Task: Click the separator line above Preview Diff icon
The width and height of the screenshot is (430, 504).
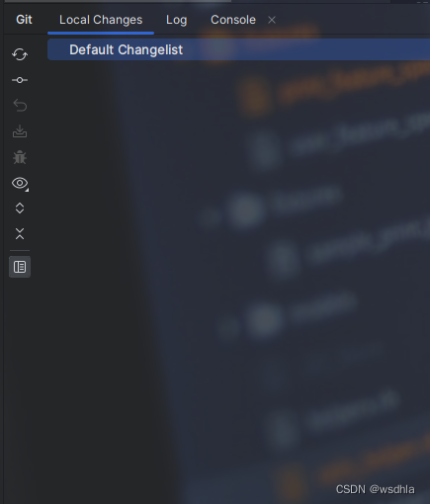Action: [x=20, y=250]
